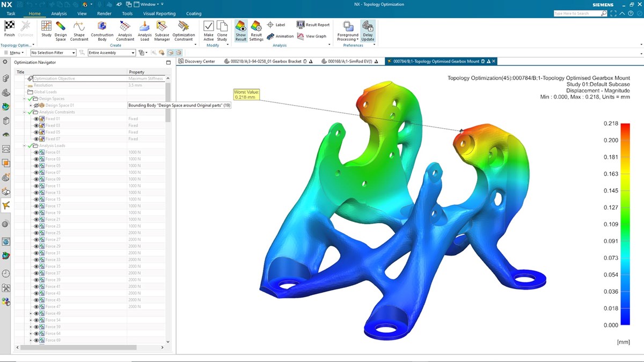Open the Entire Assembly scope dropdown

(x=112, y=53)
